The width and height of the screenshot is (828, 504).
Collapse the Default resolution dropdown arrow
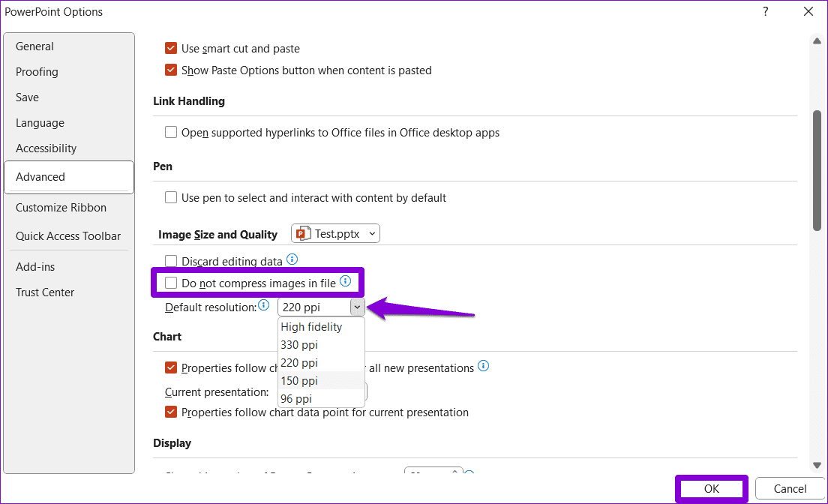[x=358, y=307]
